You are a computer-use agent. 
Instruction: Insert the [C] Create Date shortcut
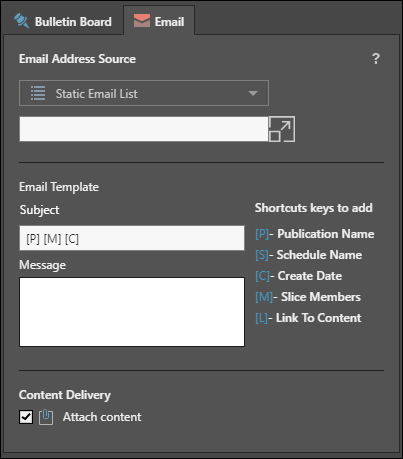click(x=299, y=276)
